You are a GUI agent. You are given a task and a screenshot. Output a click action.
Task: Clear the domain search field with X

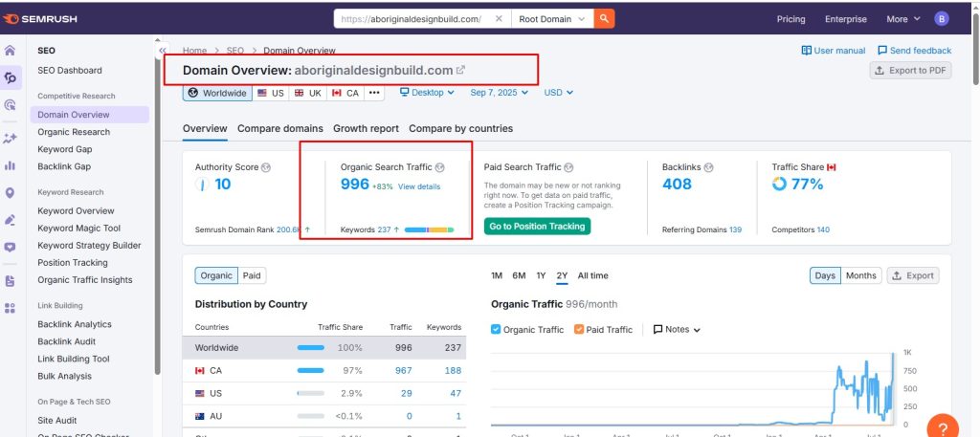(x=498, y=19)
